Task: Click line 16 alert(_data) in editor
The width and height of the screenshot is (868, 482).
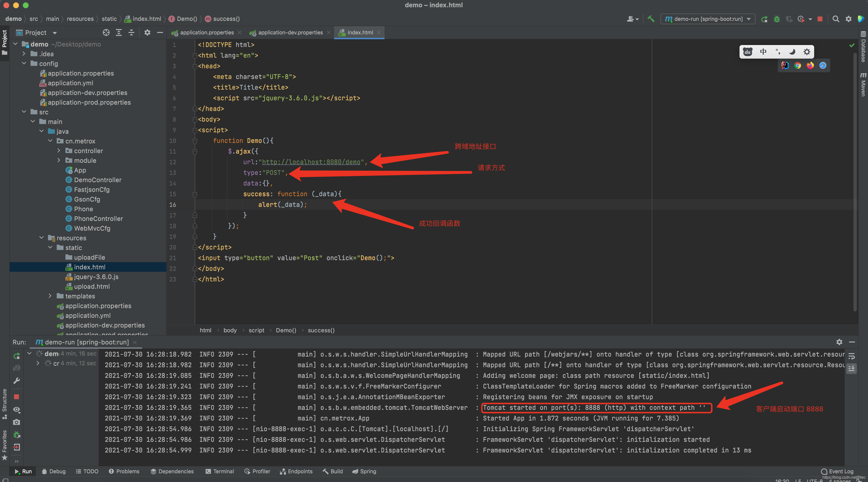Action: coord(282,205)
